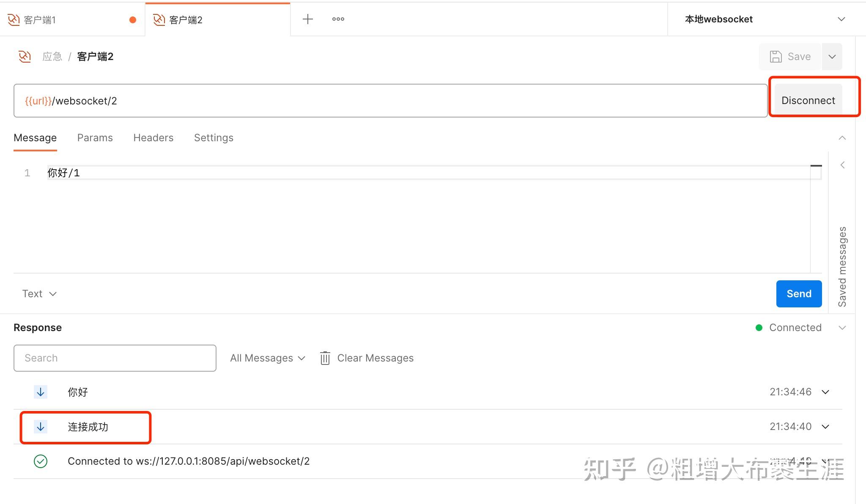The image size is (866, 504).
Task: Expand the 你好 message row chevron
Action: tap(825, 392)
